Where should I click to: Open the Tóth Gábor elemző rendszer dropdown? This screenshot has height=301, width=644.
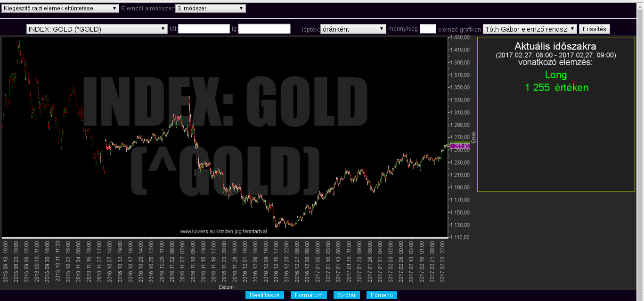[x=530, y=29]
